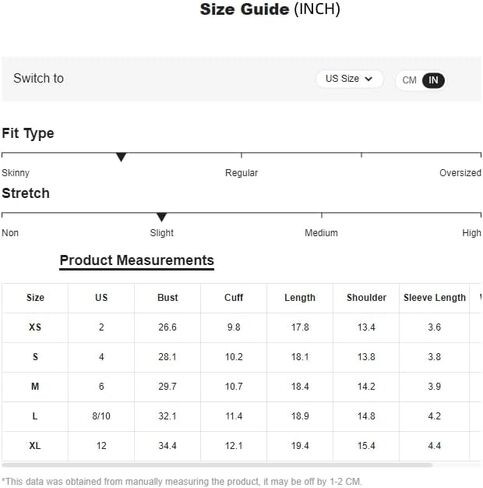Click the Sleeve Length column header

(434, 298)
